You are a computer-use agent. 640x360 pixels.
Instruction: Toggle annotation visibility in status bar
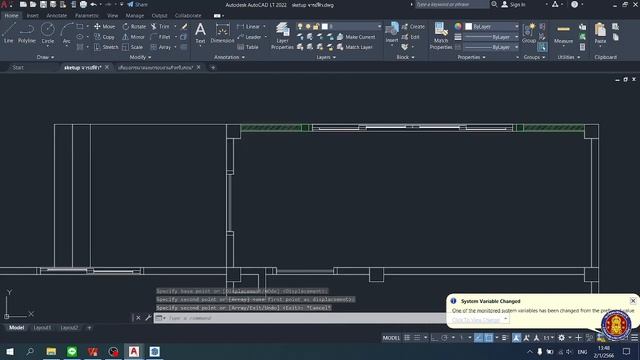pos(517,338)
